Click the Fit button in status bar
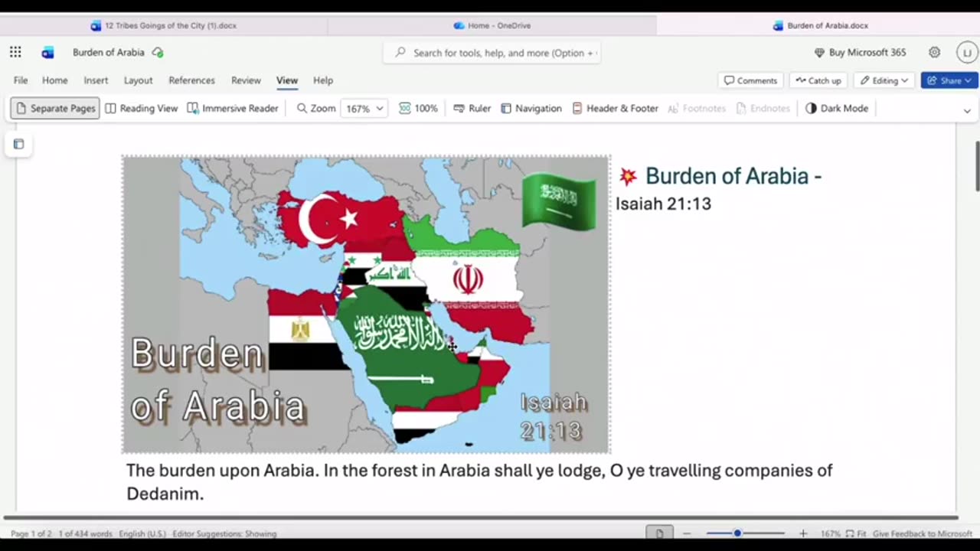 pyautogui.click(x=856, y=533)
